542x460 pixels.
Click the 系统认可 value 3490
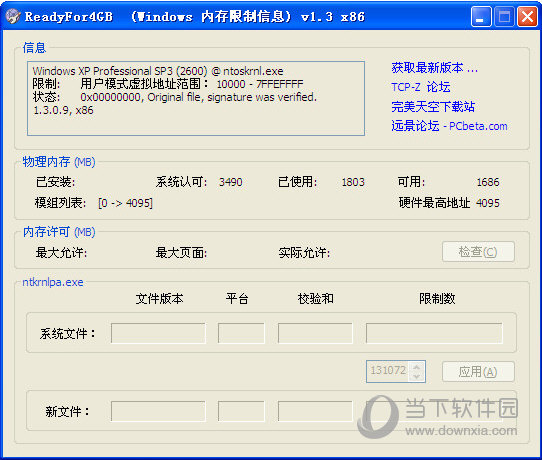(231, 182)
